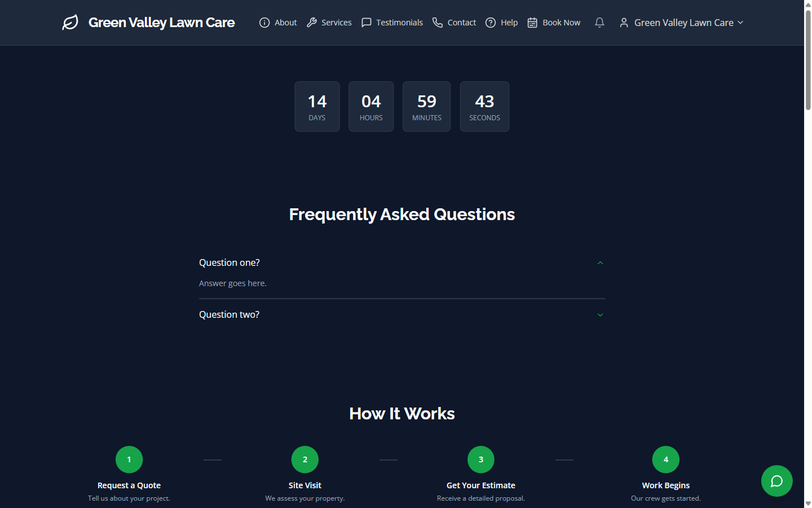This screenshot has height=508, width=812.
Task: Collapse the Question one answer
Action: pyautogui.click(x=600, y=262)
